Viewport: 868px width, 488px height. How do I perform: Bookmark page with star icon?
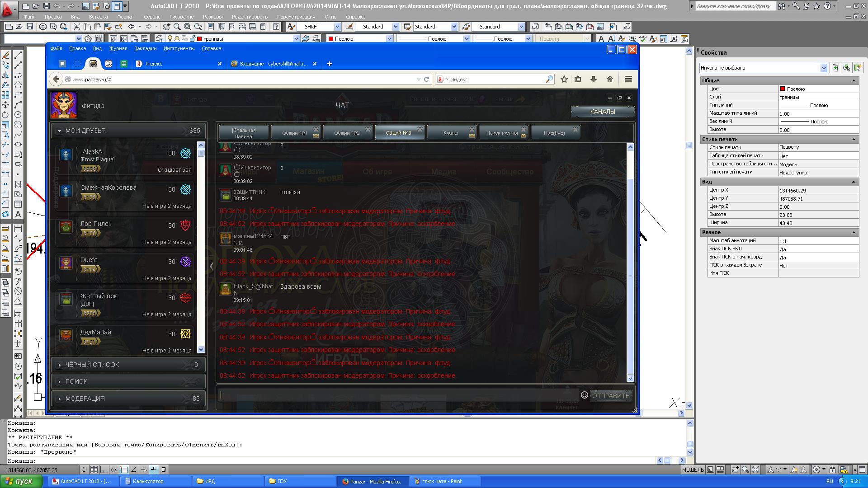tap(564, 79)
